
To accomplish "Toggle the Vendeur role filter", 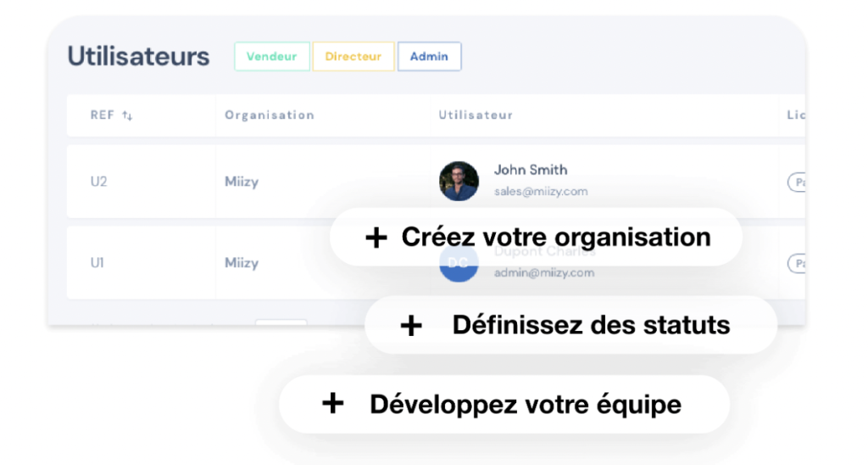I will [x=271, y=57].
